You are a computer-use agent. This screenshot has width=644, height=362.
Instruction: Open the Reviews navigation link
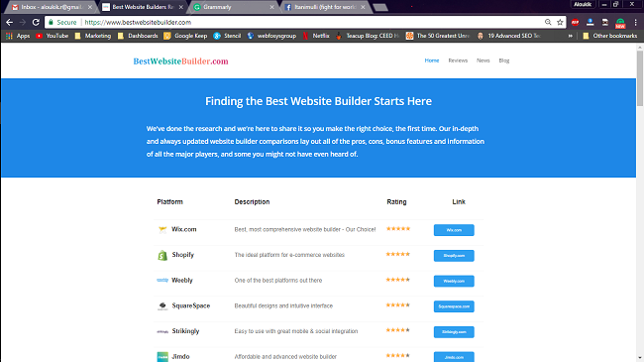tap(458, 60)
